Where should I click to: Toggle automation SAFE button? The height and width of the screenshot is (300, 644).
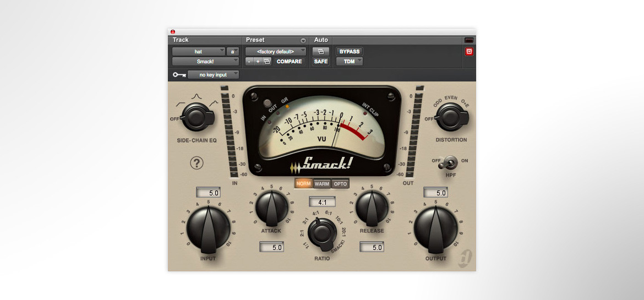pyautogui.click(x=321, y=61)
